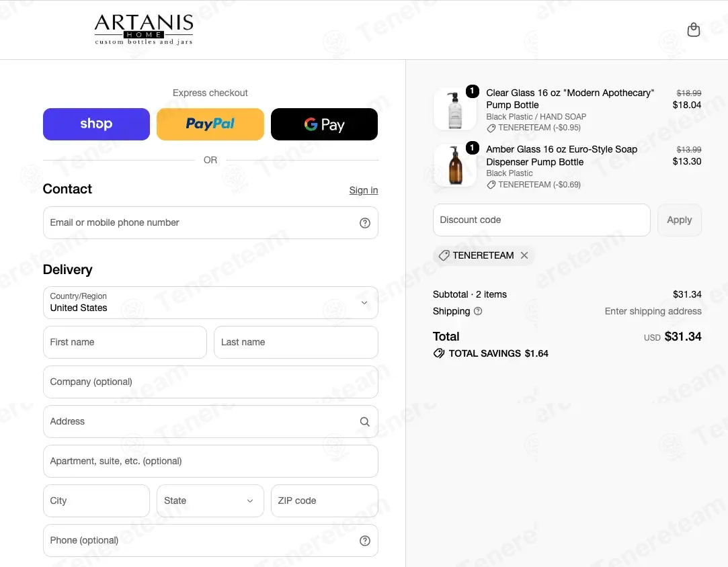This screenshot has height=567, width=728.
Task: Open the Country/Region dropdown
Action: (210, 302)
